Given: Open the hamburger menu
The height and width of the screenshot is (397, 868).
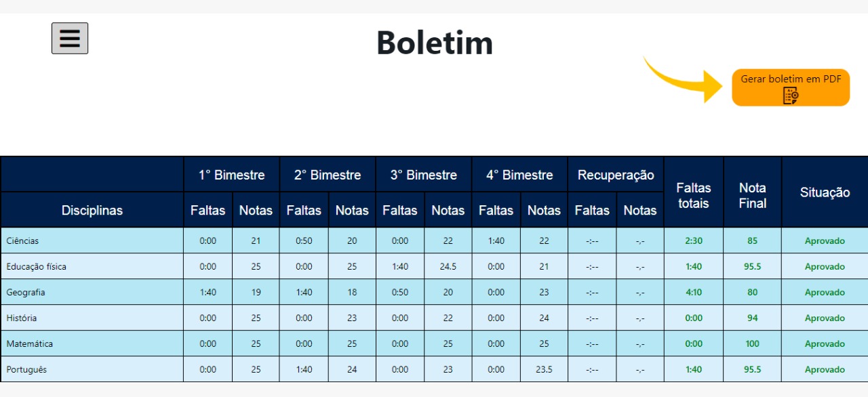Looking at the screenshot, I should pyautogui.click(x=70, y=38).
